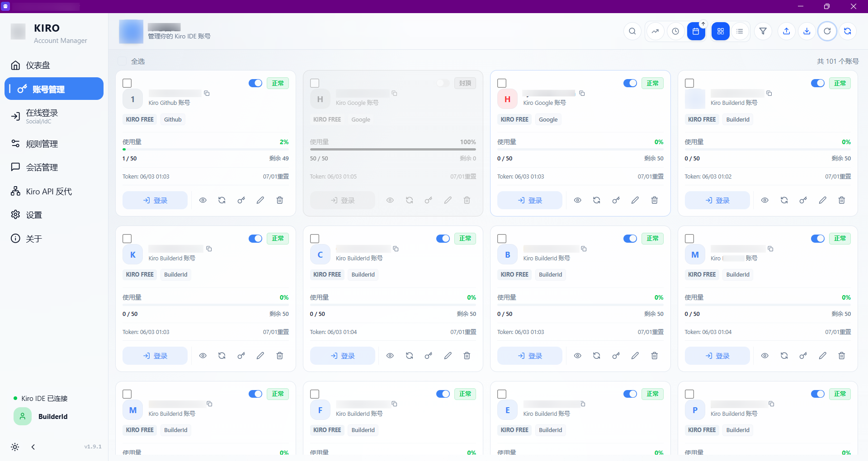Check the K BuilderId account checkbox

coord(127,239)
